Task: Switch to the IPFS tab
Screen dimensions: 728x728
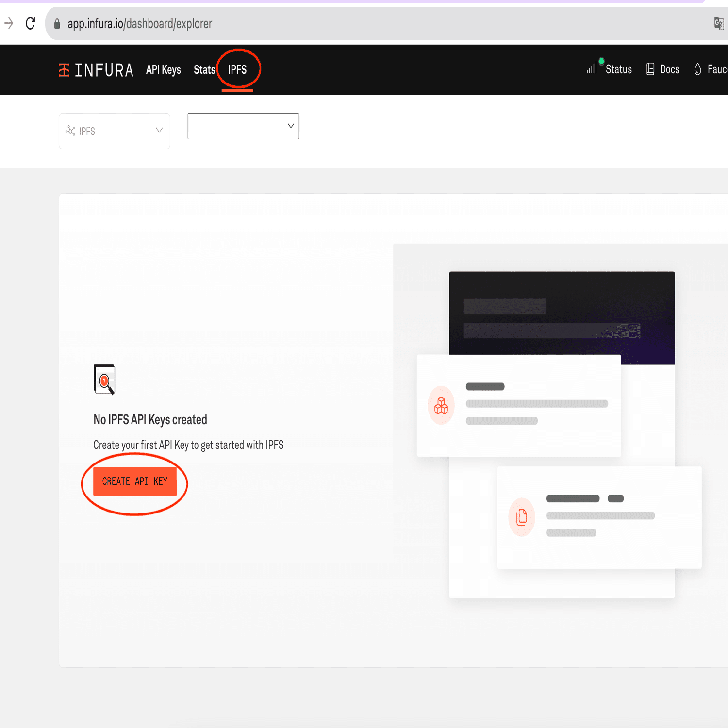Action: (237, 70)
